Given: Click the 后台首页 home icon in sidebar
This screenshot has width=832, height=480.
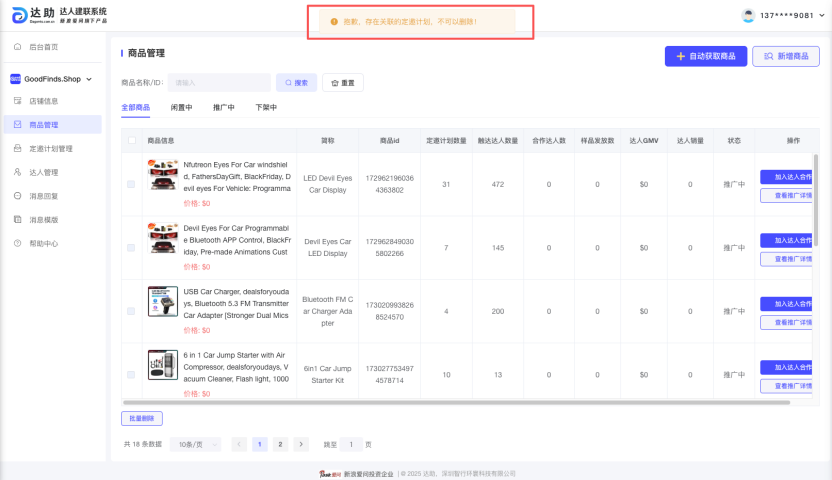Looking at the screenshot, I should 18,47.
